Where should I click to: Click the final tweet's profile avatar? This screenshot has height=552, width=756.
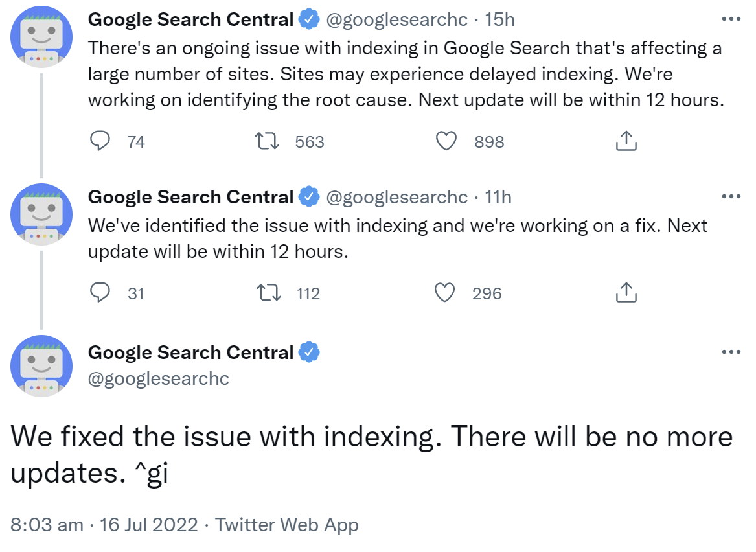(41, 366)
